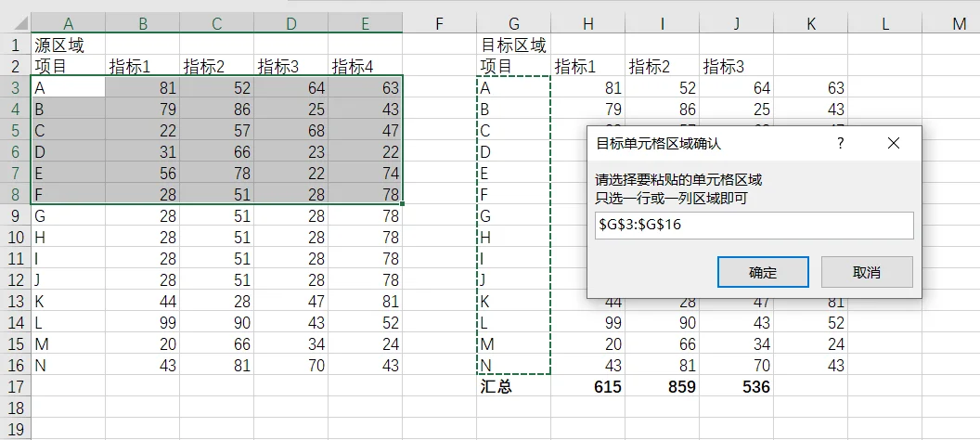Click the 取消 button in the dialog
The height and width of the screenshot is (440, 980).
tap(866, 272)
